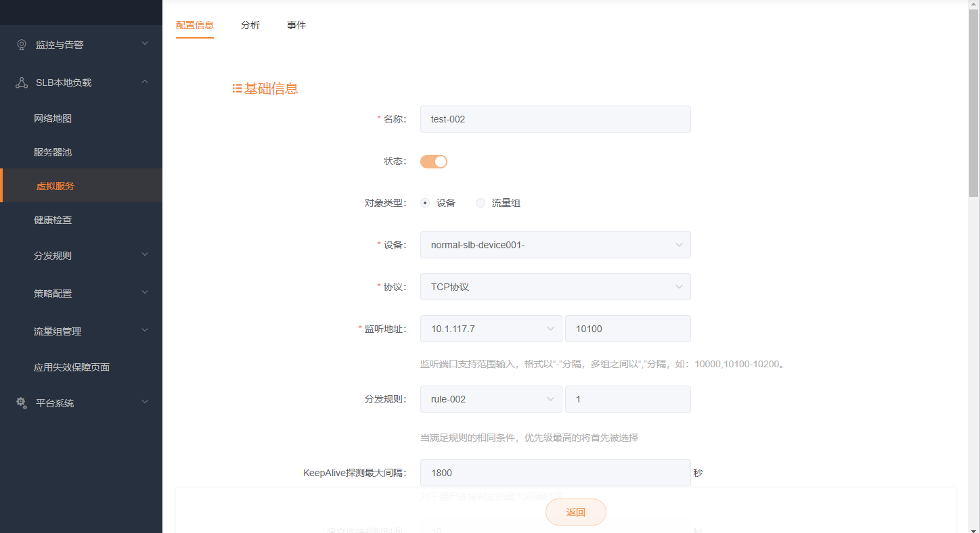Click the listening port field containing 10100
Image resolution: width=980 pixels, height=533 pixels.
coord(627,329)
